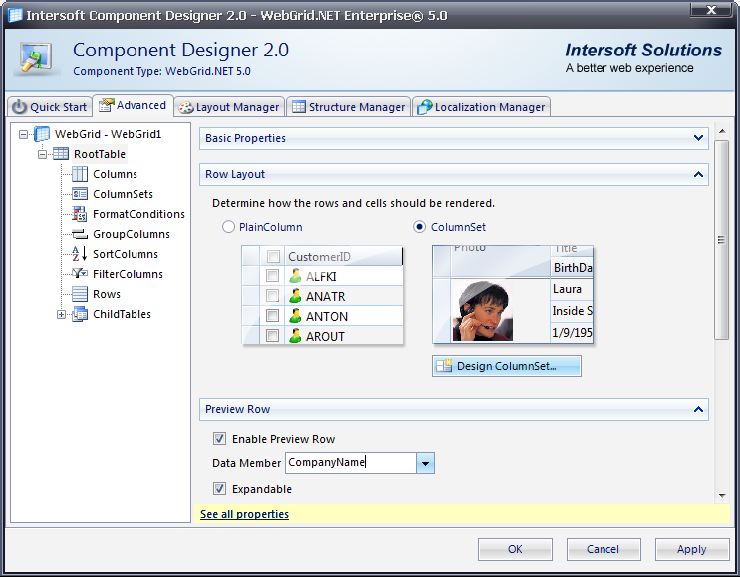
Task: Toggle Enable Preview Row checkbox
Action: (x=219, y=439)
